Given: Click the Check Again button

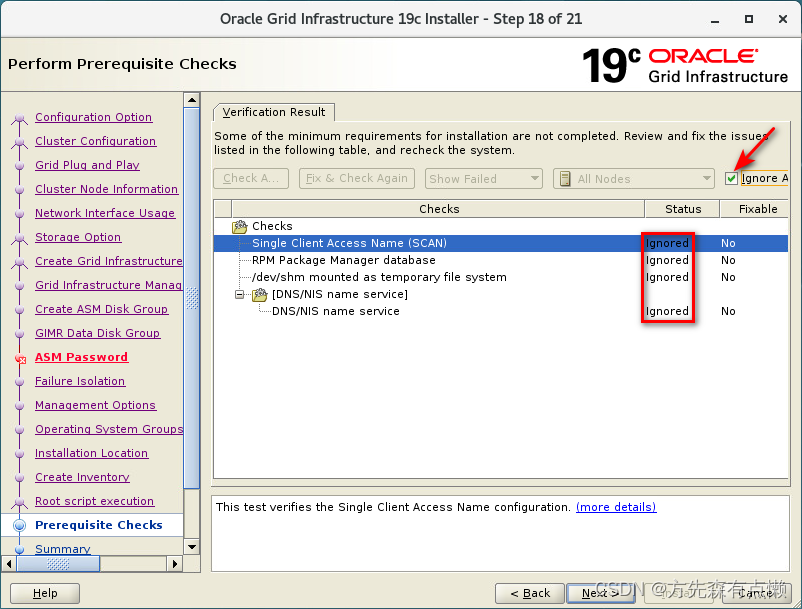Looking at the screenshot, I should [x=251, y=178].
